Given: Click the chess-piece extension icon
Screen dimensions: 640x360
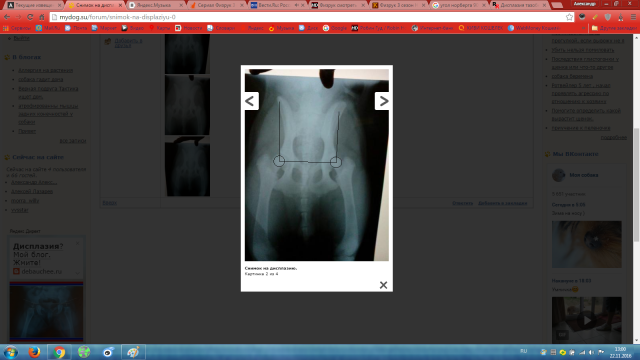Looking at the screenshot, I should (620, 17).
